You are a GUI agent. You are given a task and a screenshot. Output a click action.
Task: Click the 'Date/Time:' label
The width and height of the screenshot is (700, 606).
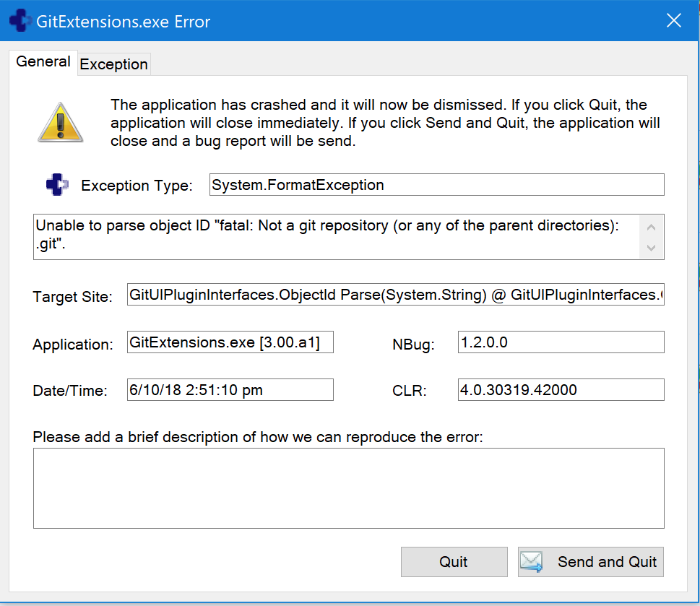(x=70, y=391)
